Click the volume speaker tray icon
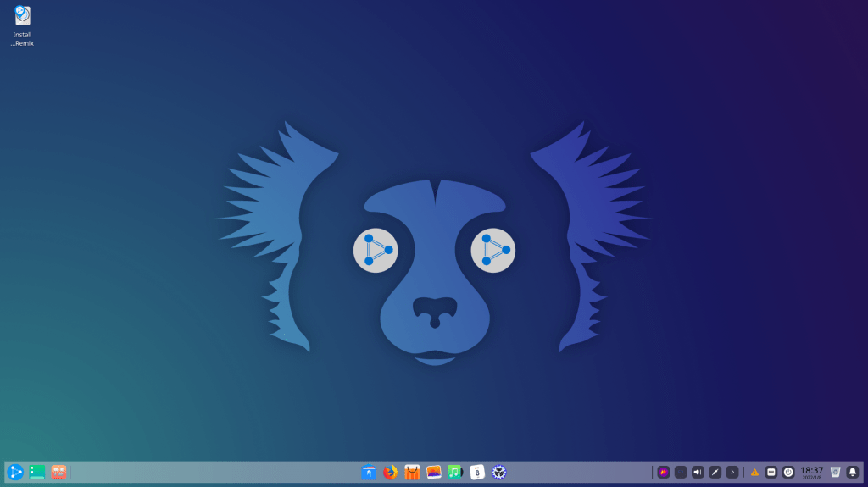The image size is (868, 487). [x=698, y=472]
